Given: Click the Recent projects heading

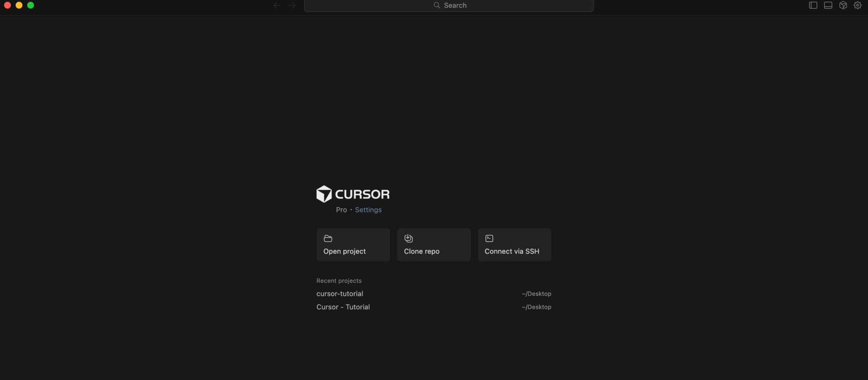Looking at the screenshot, I should point(339,281).
